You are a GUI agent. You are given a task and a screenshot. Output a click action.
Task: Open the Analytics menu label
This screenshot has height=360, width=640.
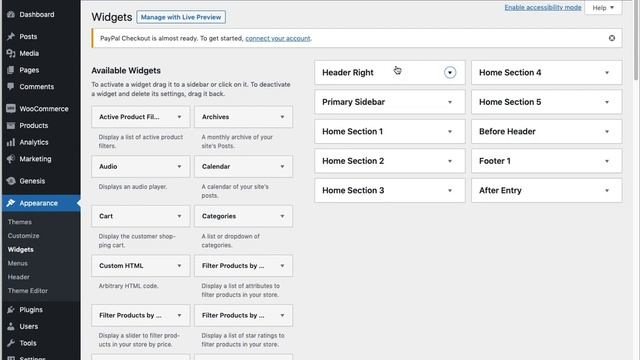click(x=34, y=142)
